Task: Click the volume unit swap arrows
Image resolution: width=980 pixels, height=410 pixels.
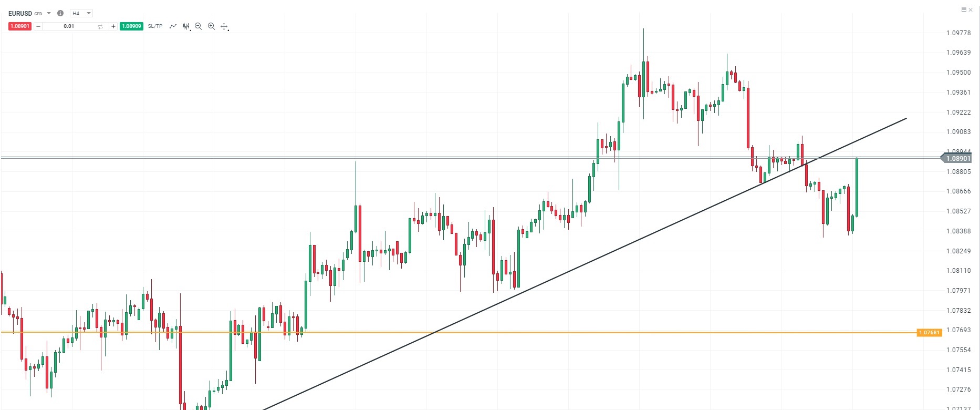Action: (x=100, y=26)
